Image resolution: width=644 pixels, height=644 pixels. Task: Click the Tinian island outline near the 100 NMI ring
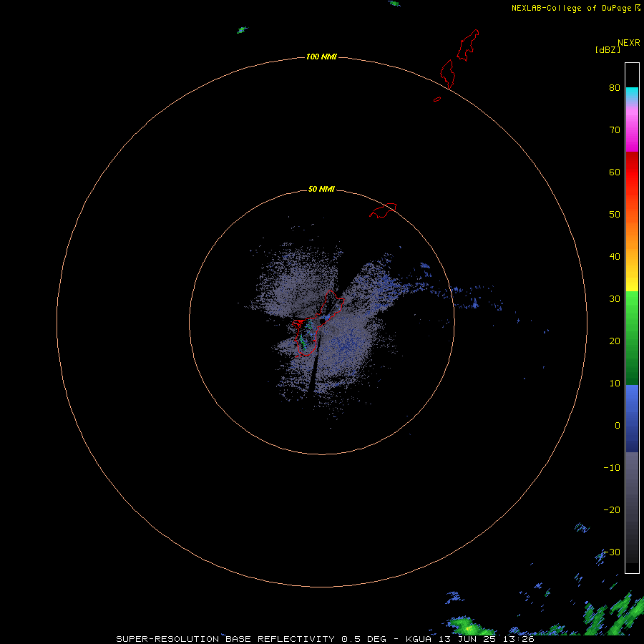(448, 74)
